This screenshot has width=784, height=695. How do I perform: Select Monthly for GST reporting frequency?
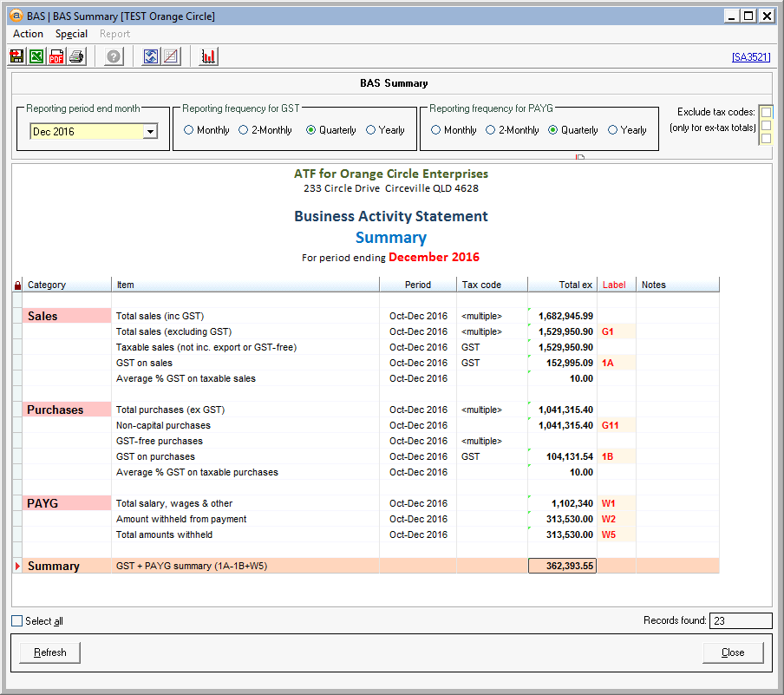pos(189,130)
